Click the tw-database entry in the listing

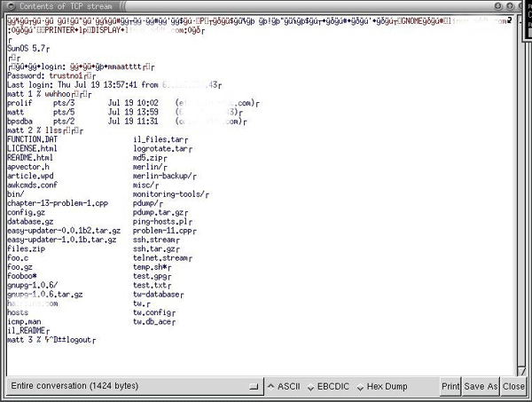tap(158, 294)
